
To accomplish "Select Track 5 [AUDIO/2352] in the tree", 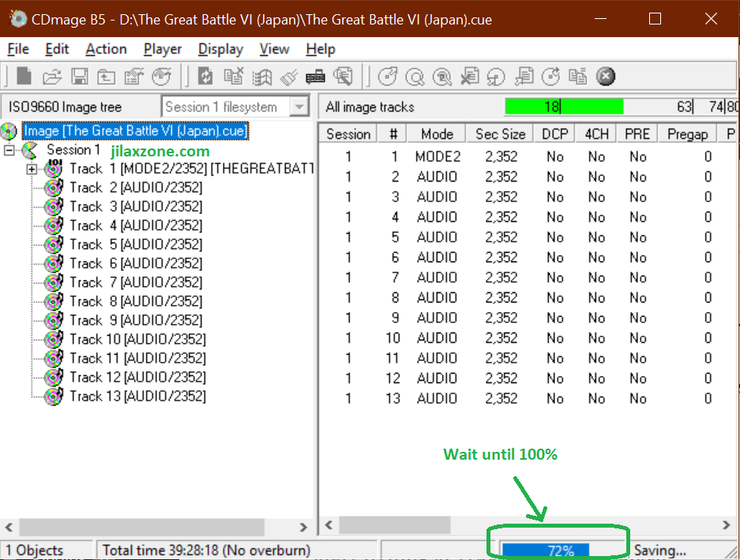I will click(x=136, y=244).
